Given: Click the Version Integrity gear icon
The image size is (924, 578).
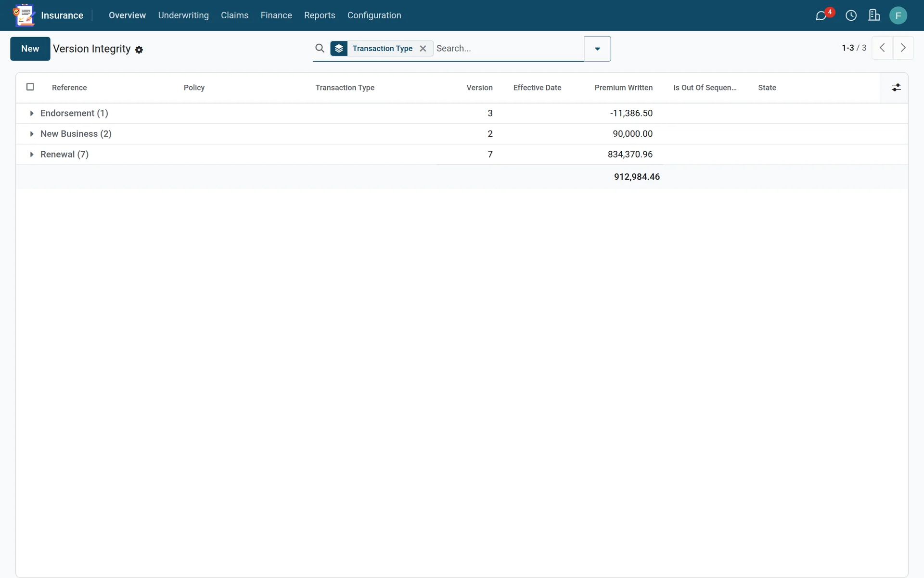Looking at the screenshot, I should [x=139, y=50].
